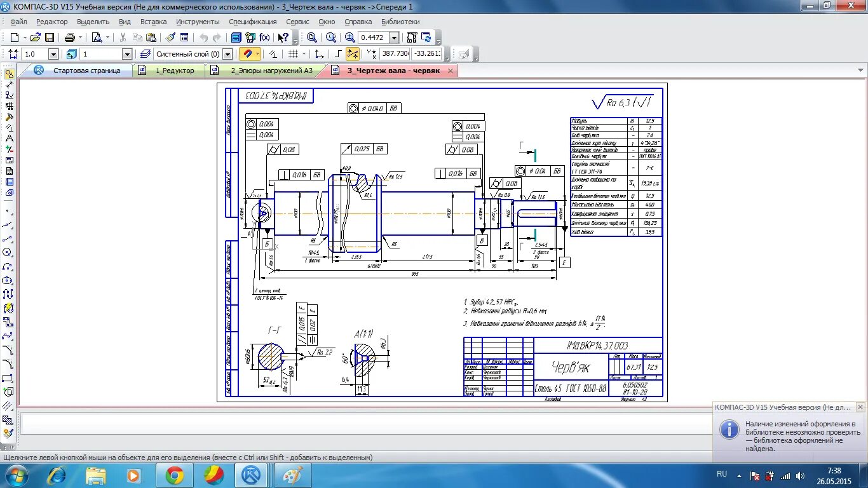Open the Сервис menu
This screenshot has height=488, width=868.
pos(297,22)
